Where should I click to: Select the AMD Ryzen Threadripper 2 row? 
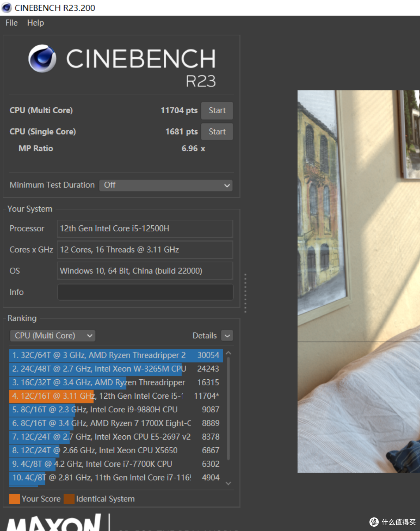(116, 355)
